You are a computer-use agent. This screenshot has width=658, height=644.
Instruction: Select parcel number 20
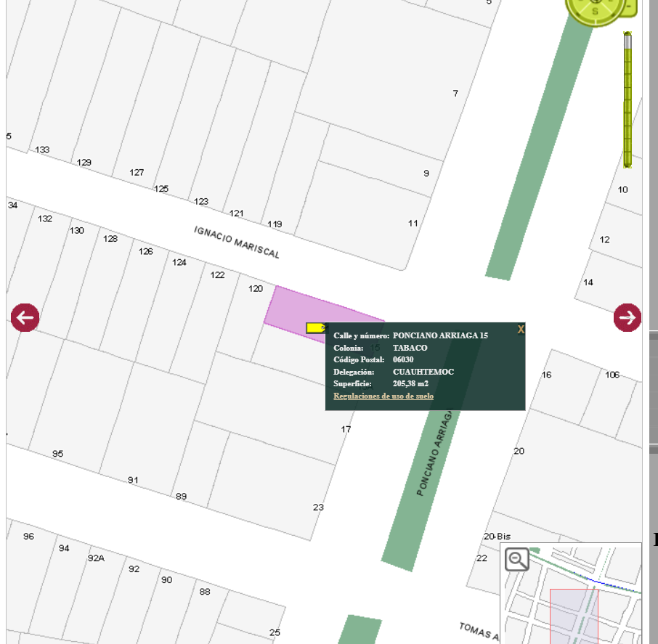(519, 451)
